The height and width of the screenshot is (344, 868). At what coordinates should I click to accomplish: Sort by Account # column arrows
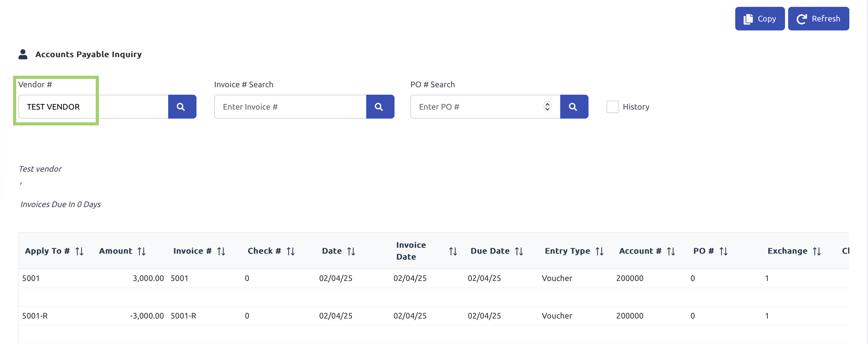click(671, 251)
